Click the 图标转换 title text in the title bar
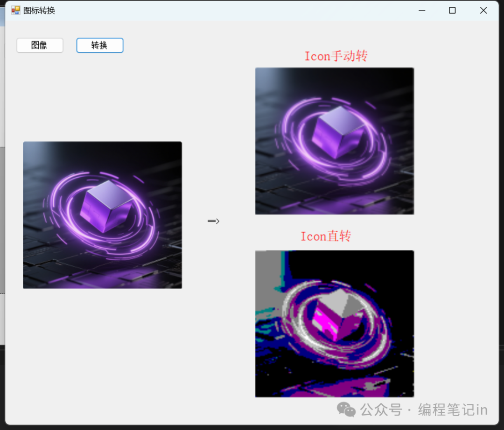 [38, 10]
